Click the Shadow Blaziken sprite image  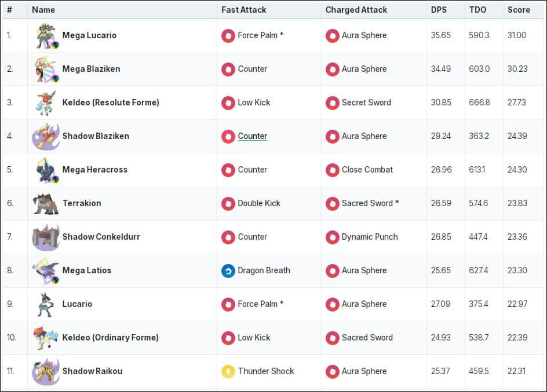[x=46, y=137]
